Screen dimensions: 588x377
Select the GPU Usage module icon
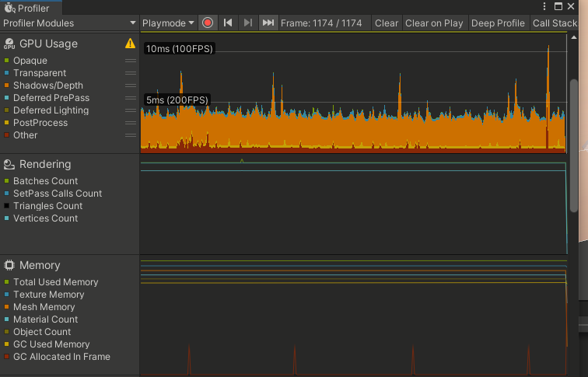click(x=10, y=44)
